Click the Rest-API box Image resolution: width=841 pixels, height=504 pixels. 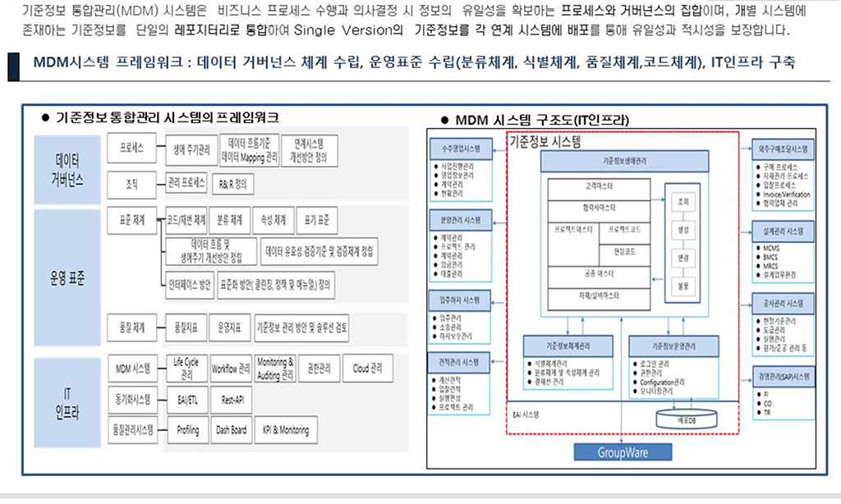tap(232, 400)
